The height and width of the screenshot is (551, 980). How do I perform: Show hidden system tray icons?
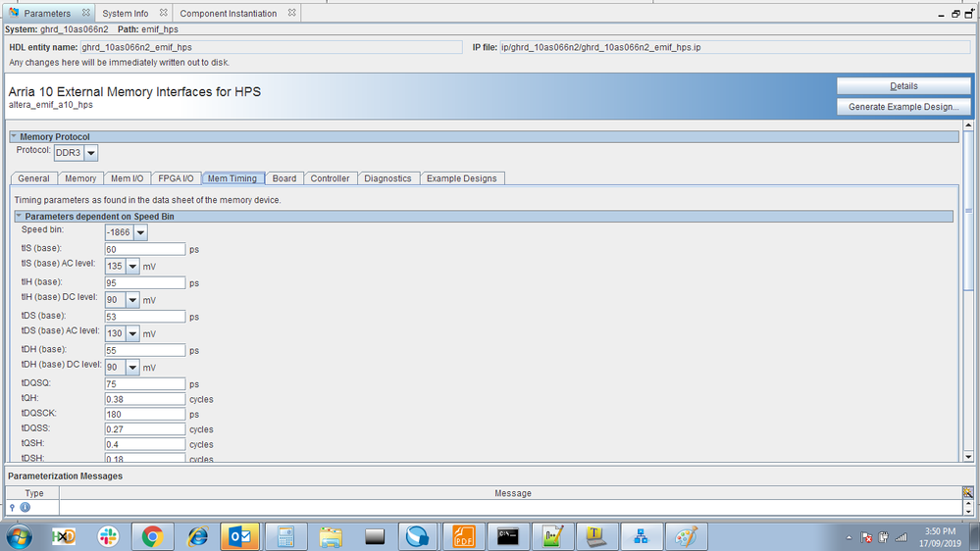tap(849, 537)
